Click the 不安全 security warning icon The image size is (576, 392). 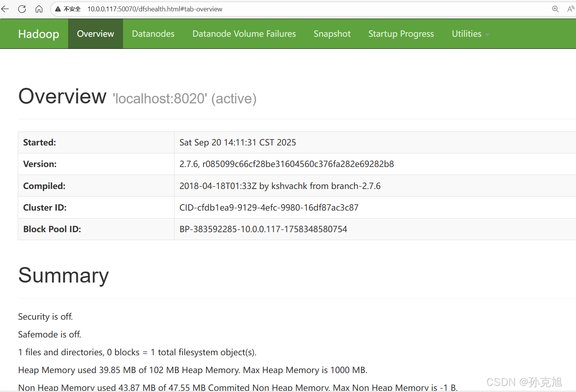point(58,9)
